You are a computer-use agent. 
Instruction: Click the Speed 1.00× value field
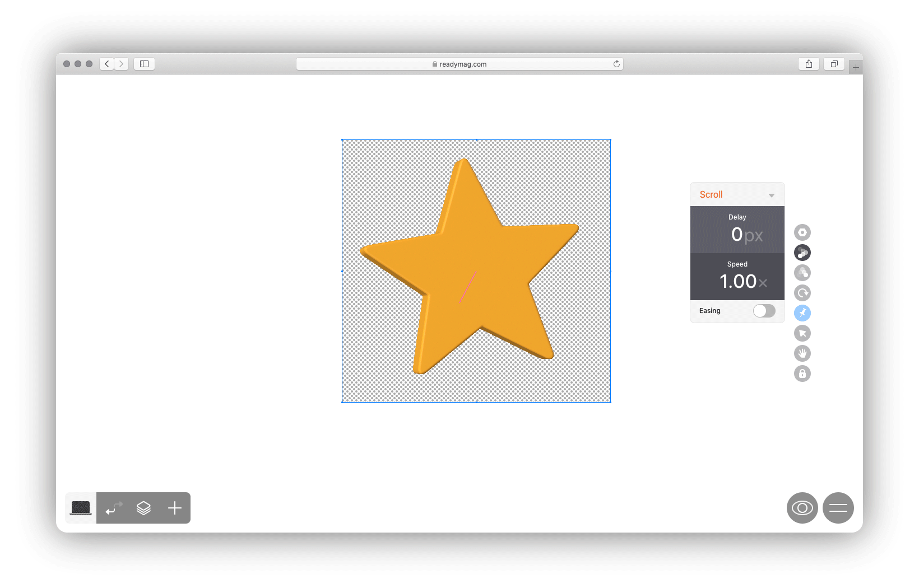[737, 277]
